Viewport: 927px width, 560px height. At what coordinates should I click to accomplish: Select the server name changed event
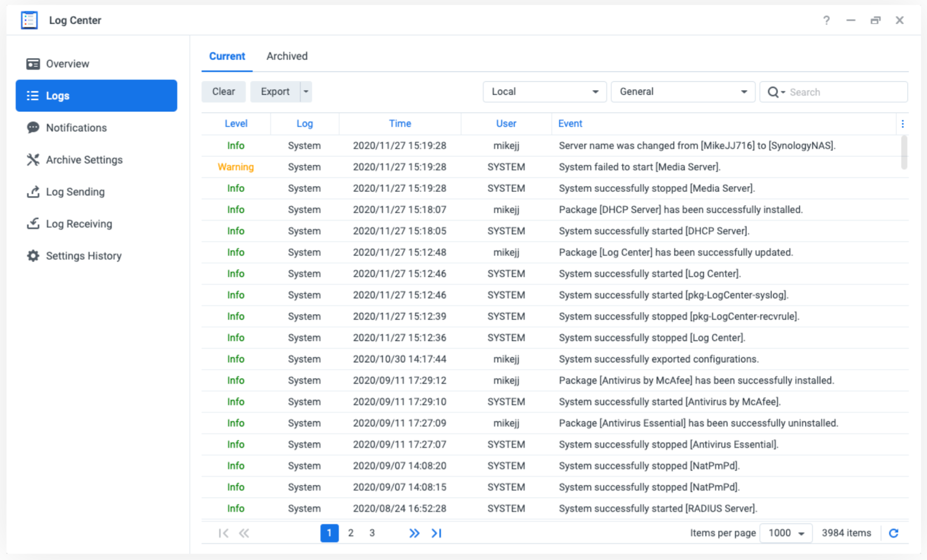697,146
